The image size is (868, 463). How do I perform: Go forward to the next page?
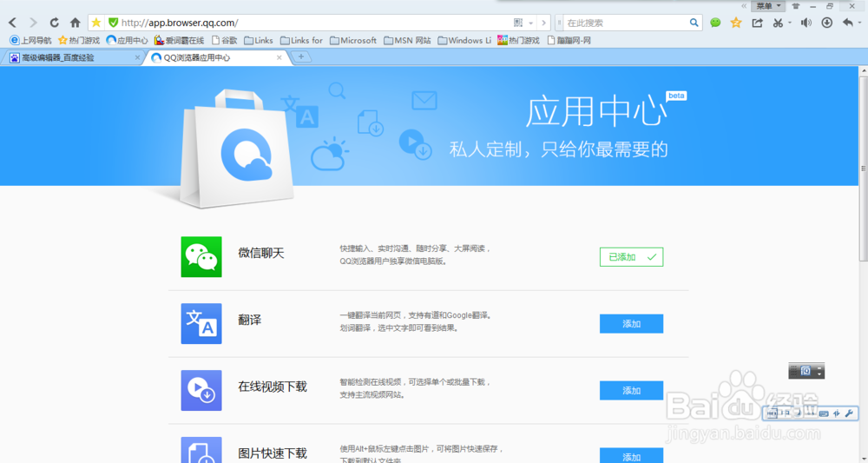33,23
